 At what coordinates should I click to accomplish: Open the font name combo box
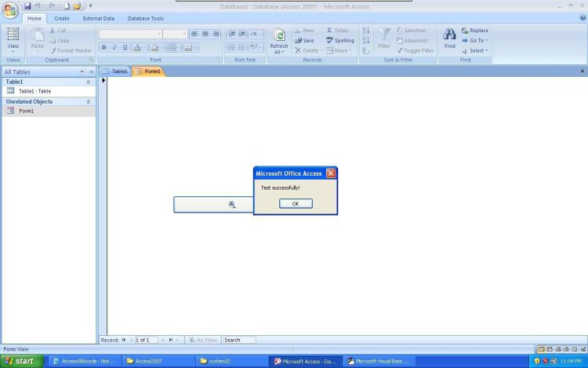pos(130,35)
